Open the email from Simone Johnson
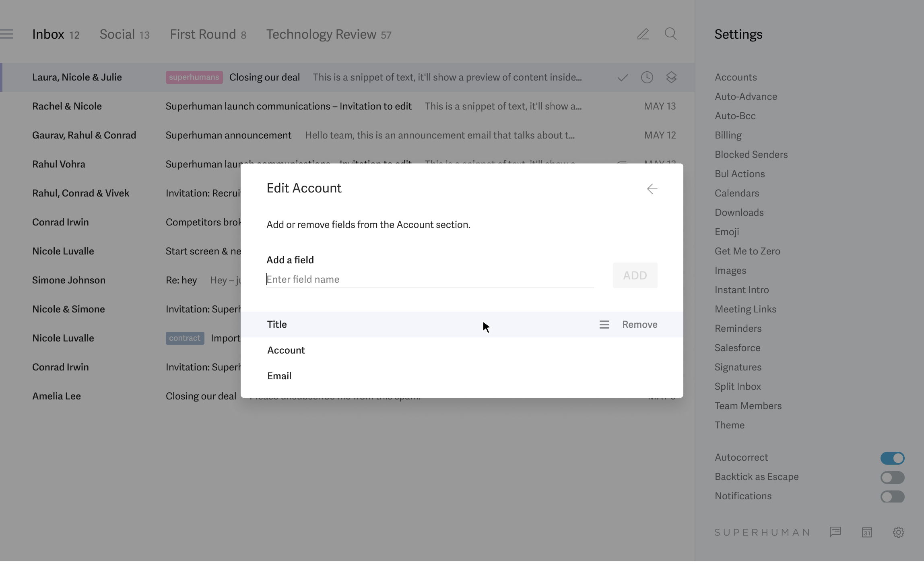The height and width of the screenshot is (575, 924). click(x=120, y=280)
